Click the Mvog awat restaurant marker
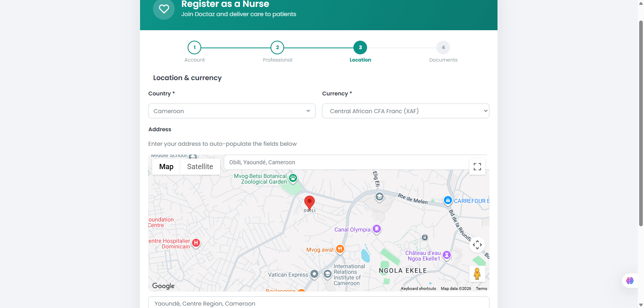 click(340, 249)
